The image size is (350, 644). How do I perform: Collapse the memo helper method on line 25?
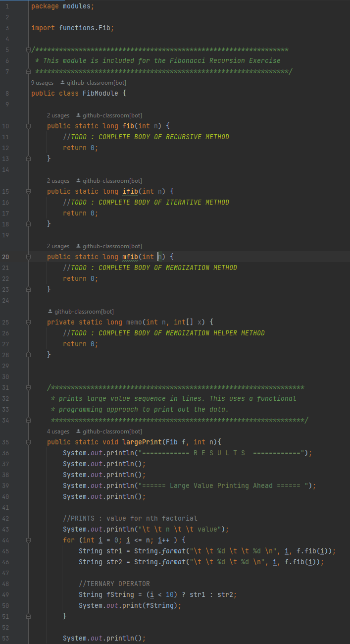pos(28,322)
